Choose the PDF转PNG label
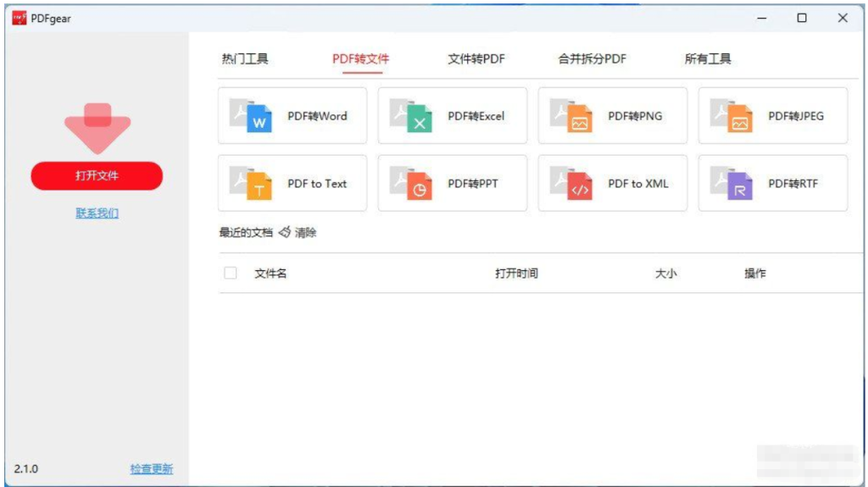The width and height of the screenshot is (868, 487). click(x=635, y=116)
